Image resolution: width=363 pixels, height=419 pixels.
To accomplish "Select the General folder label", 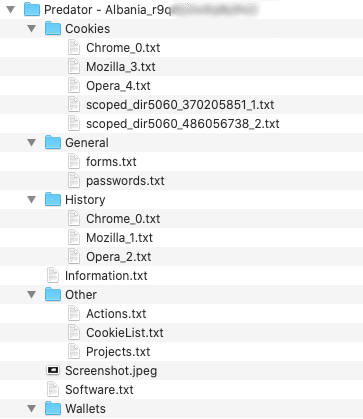I will [87, 143].
